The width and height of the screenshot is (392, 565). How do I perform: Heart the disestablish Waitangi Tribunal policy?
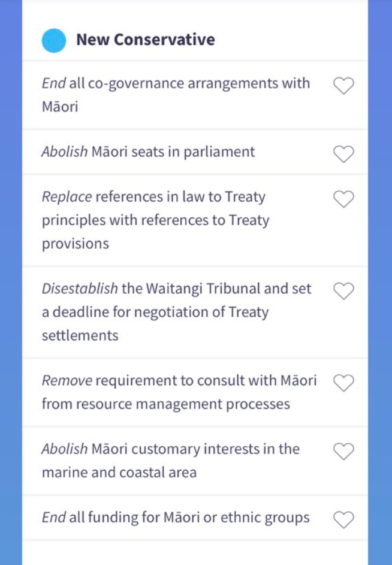pyautogui.click(x=343, y=291)
